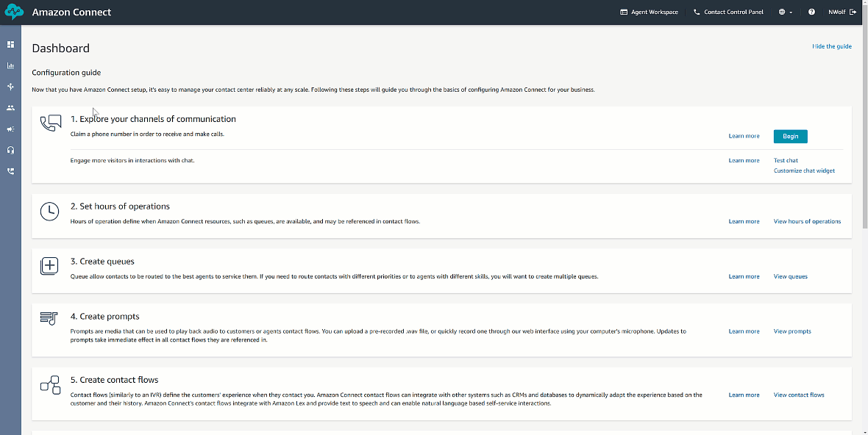Open the Campaigns megaphone sidebar icon

tap(10, 129)
